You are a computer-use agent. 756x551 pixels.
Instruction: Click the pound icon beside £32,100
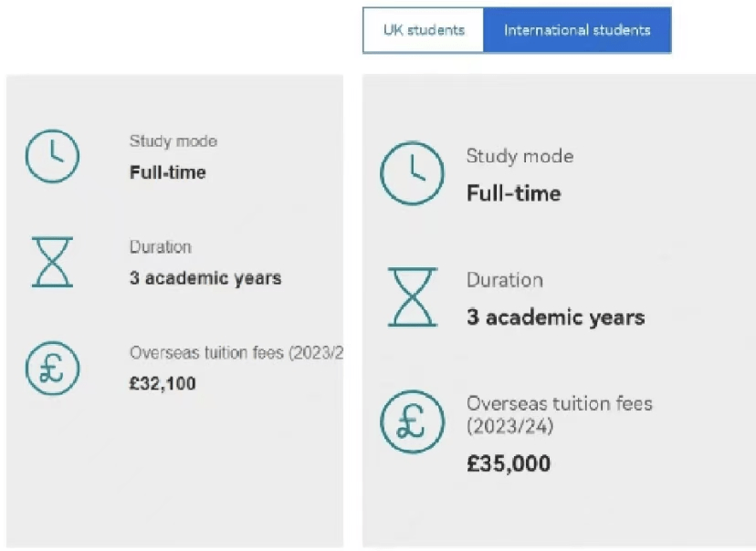pyautogui.click(x=52, y=368)
